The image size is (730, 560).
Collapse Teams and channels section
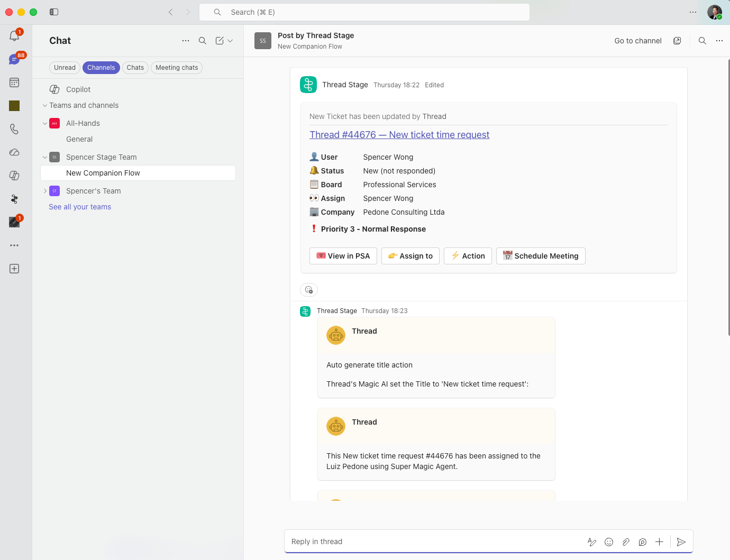(45, 105)
